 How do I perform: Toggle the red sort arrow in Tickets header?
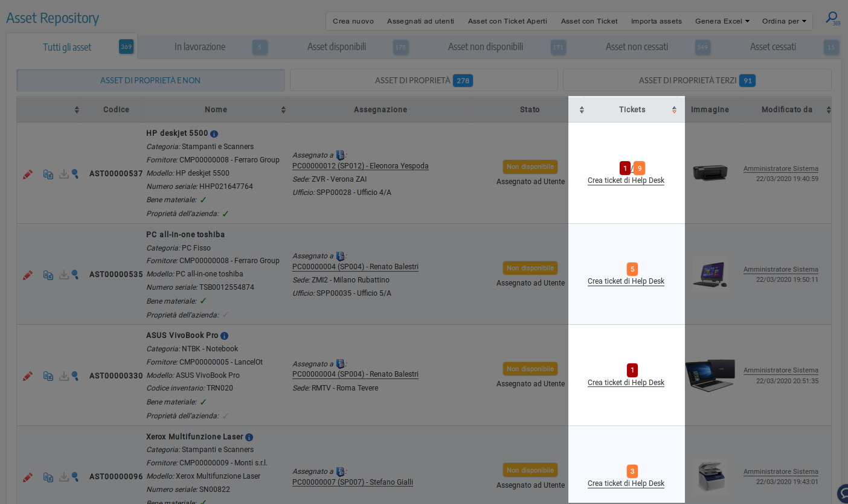coord(674,110)
